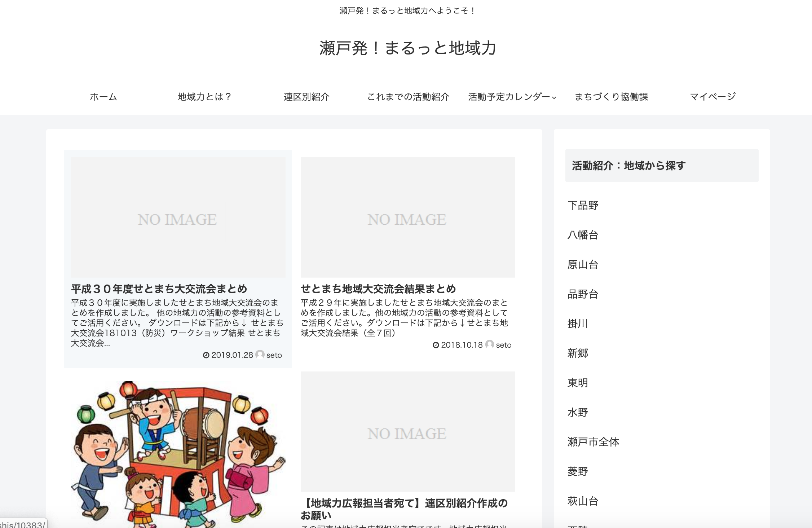The image size is (812, 528).
Task: Click the clock icon beside 2018.10.18
Action: tap(436, 345)
